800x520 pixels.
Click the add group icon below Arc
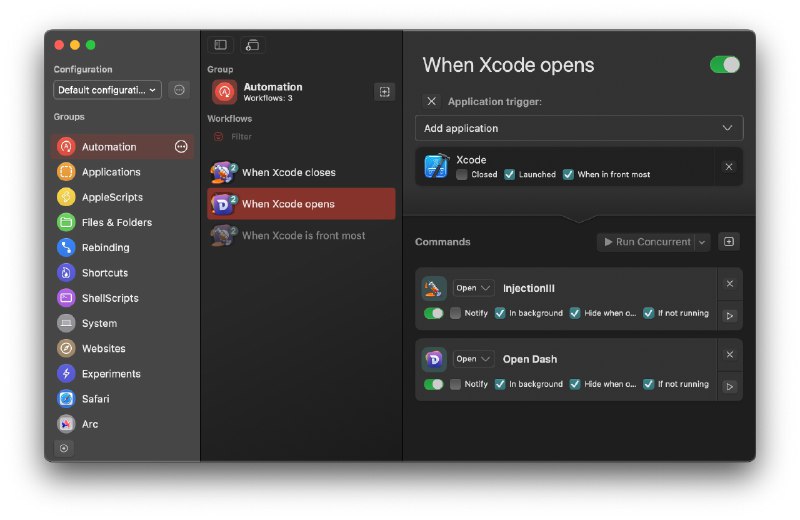tap(64, 448)
